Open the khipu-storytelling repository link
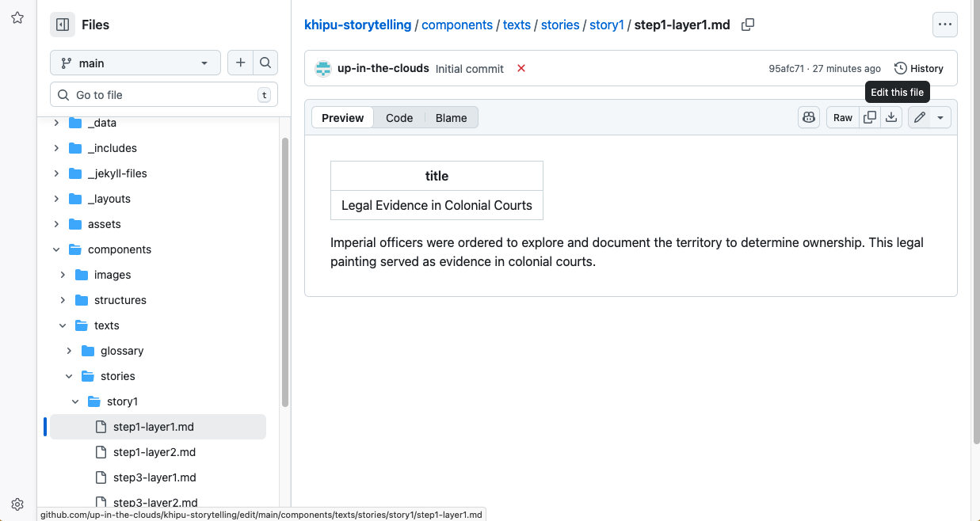 point(357,25)
